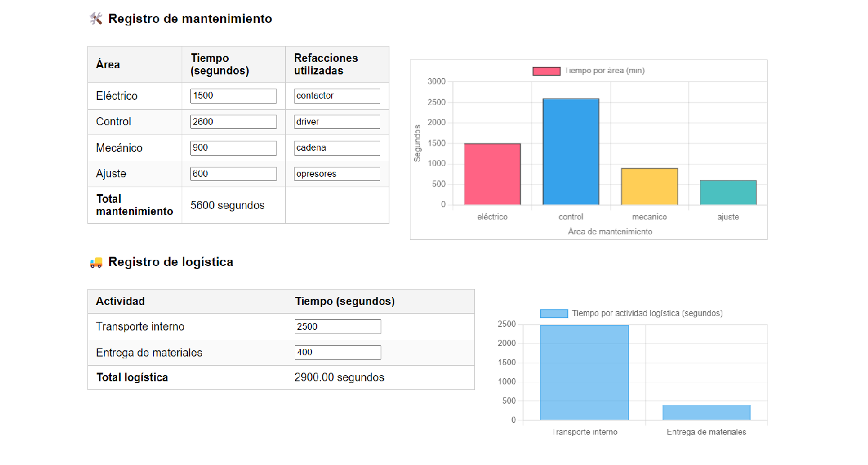Viewport: 868px width, 465px height.
Task: Click the 'contactor' refacciones input
Action: pyautogui.click(x=337, y=96)
